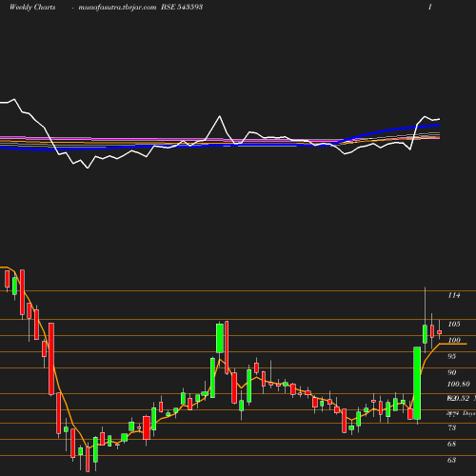Select the 68 price axis label
This screenshot has height=476, width=476.
[x=452, y=444]
